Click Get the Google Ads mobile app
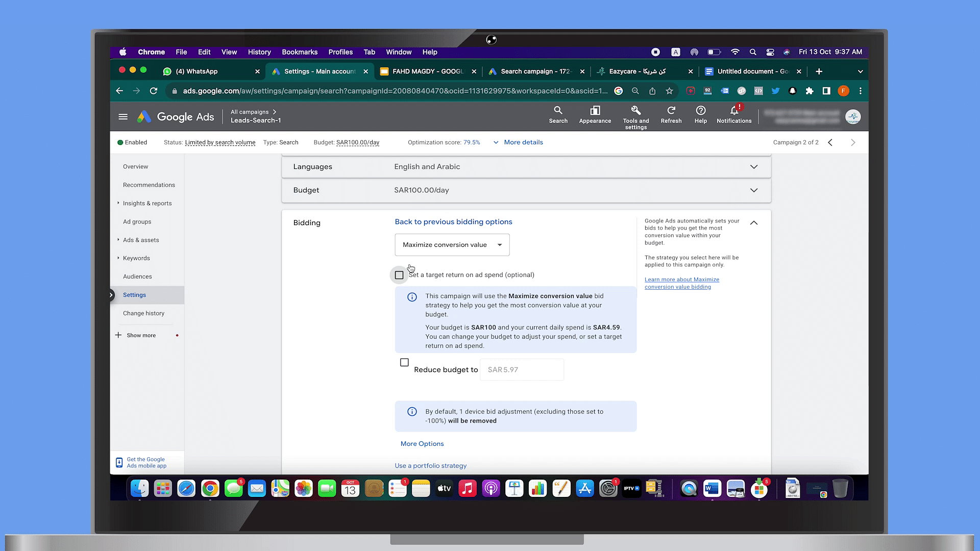The width and height of the screenshot is (980, 551). tap(146, 463)
